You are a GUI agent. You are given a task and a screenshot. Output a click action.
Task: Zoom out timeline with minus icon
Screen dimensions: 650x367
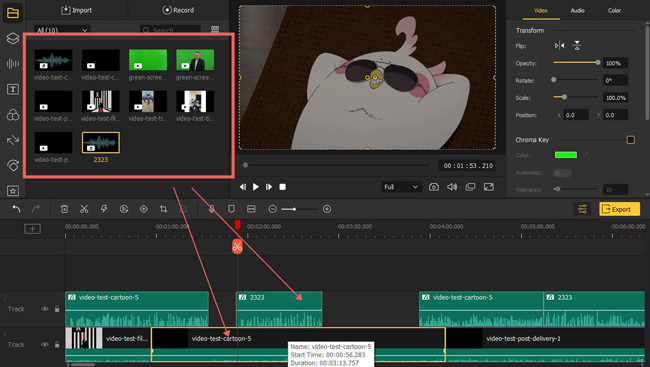(x=272, y=209)
